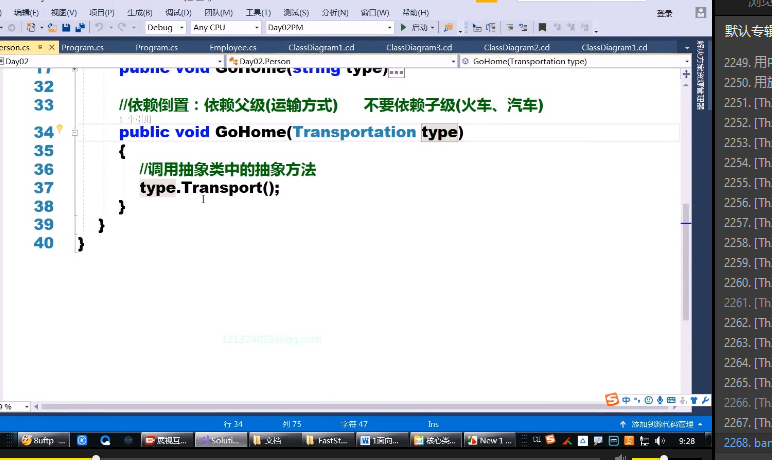Collapse the GoHome method at line 34
This screenshot has width=772, height=460.
(75, 132)
